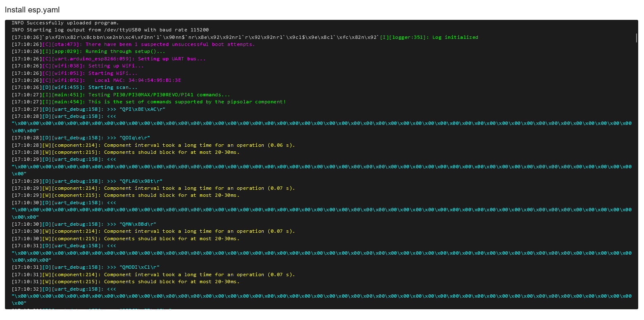Click the 17:10:29 "[component:215]" block warning
Image resolution: width=644 pixels, height=320 pixels.
125,195
